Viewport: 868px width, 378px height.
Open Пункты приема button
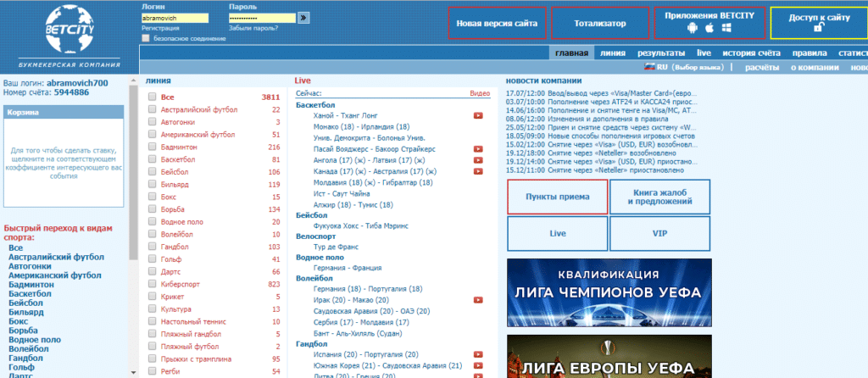[x=558, y=197]
